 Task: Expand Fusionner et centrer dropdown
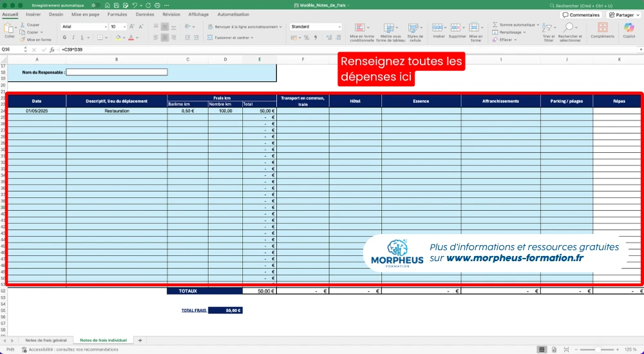(252, 37)
